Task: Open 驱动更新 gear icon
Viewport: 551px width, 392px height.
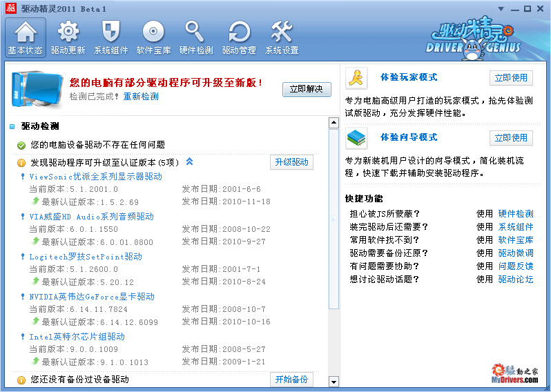Action: (x=68, y=37)
